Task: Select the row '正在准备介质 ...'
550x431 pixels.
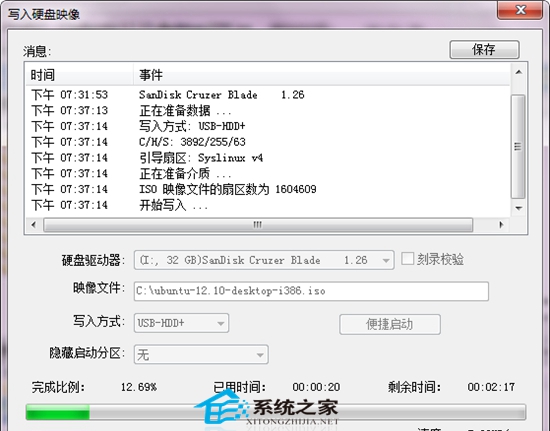Action: tap(268, 174)
